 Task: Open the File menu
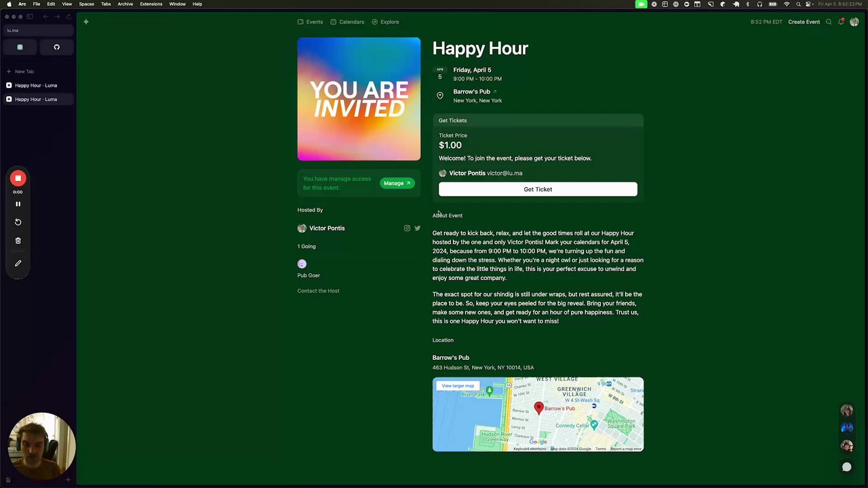point(37,4)
